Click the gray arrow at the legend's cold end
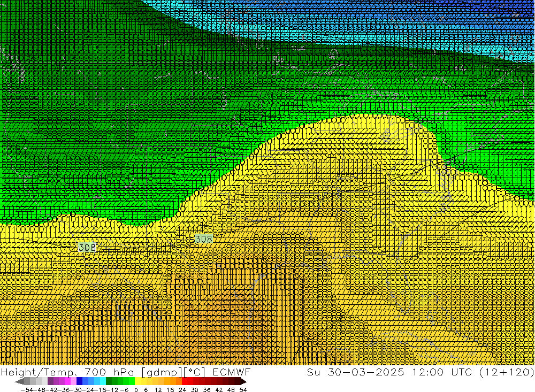 (19, 381)
